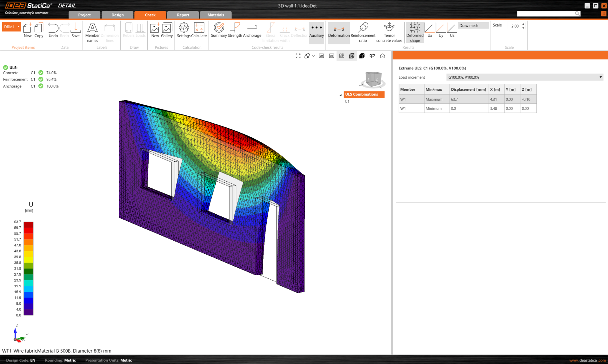This screenshot has height=364, width=608.
Task: Show Reinforcement ratio results
Action: (x=363, y=32)
